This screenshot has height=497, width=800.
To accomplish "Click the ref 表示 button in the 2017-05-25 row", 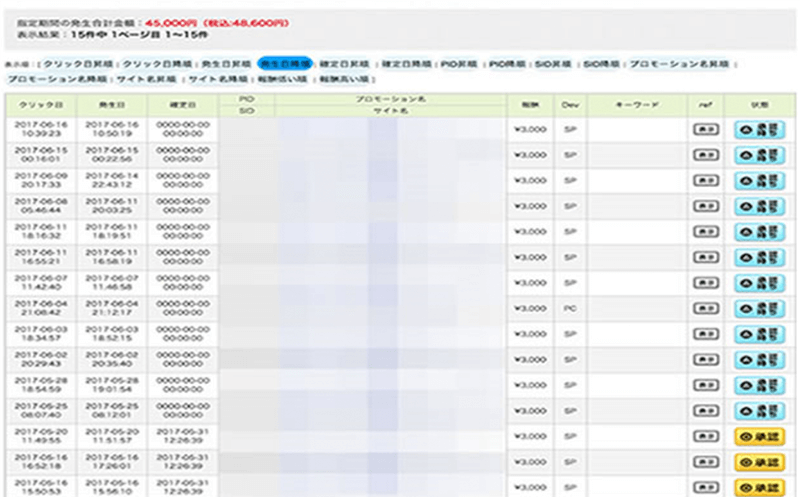I will 705,411.
